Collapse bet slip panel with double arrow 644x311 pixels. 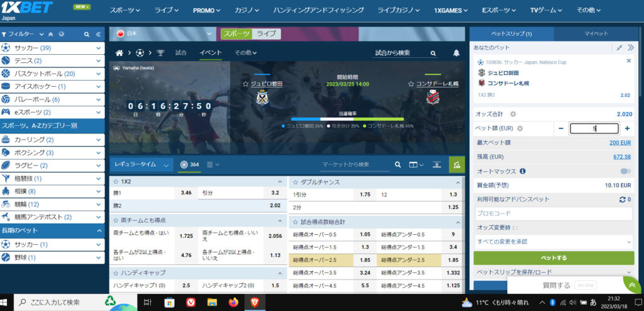(x=630, y=48)
